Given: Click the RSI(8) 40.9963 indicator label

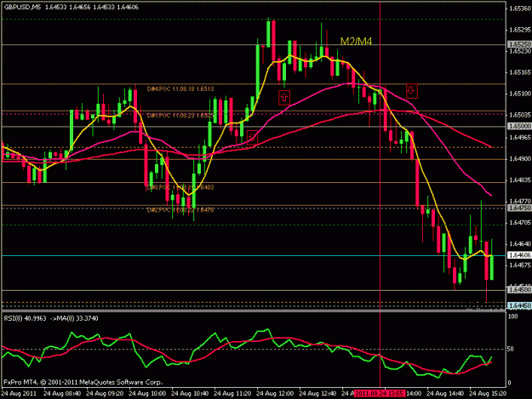Looking at the screenshot, I should pos(25,318).
